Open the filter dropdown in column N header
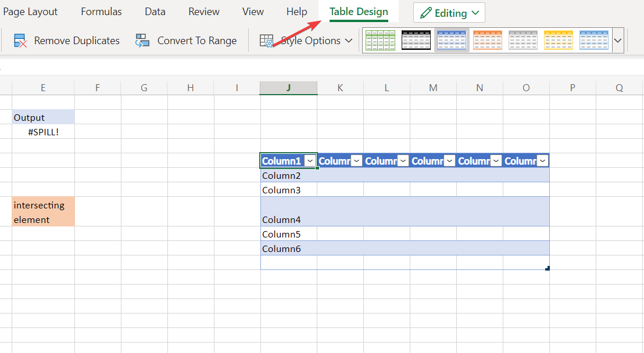The image size is (644, 353). (x=496, y=161)
